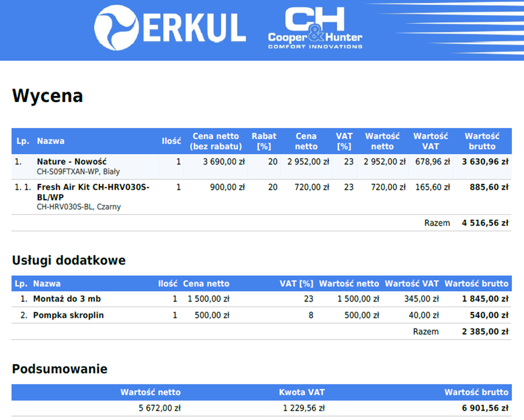The image size is (524, 420).
Task: Click the Usługi dodatkowe section heading
Action: [69, 260]
